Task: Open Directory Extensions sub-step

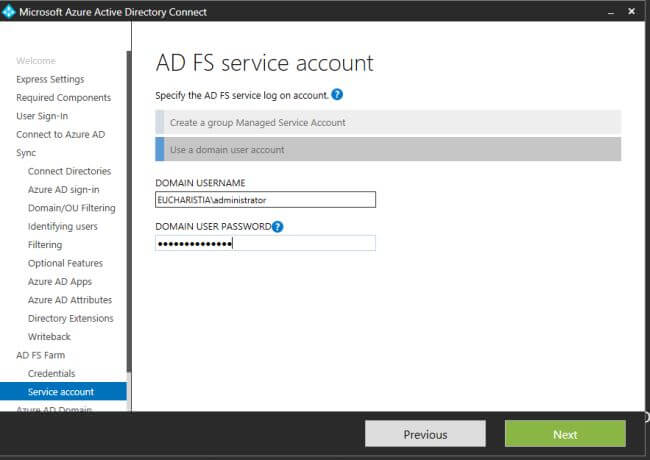Action: point(70,318)
